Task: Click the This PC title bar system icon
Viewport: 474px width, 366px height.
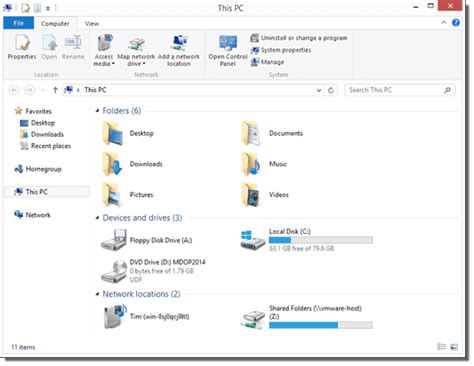Action: 7,7
